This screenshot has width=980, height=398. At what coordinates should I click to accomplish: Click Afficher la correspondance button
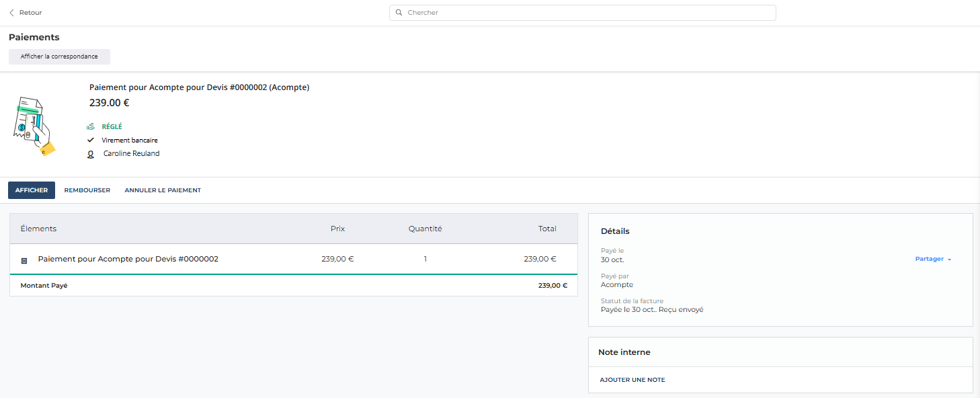point(59,56)
